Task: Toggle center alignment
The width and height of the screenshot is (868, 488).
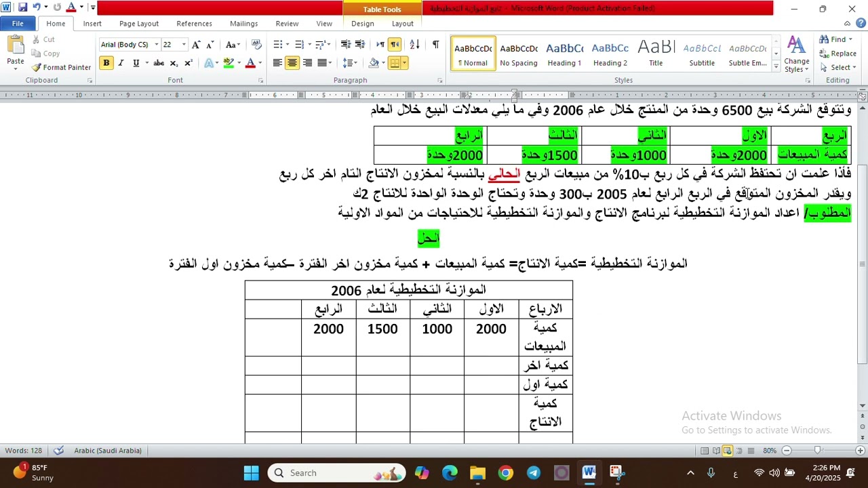Action: tap(292, 63)
